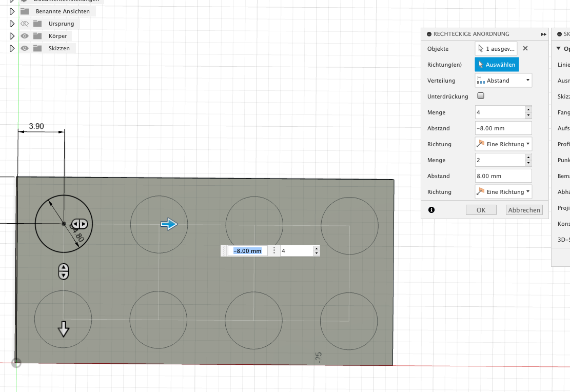Open the Verteilung Abstand dropdown
Viewport: 570px width, 392px height.
coord(503,81)
